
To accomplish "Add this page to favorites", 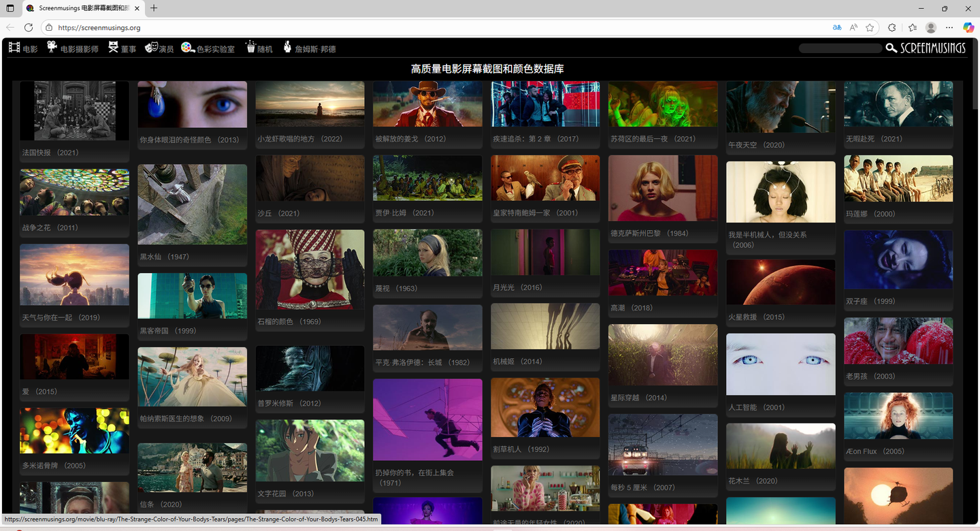I will tap(870, 27).
